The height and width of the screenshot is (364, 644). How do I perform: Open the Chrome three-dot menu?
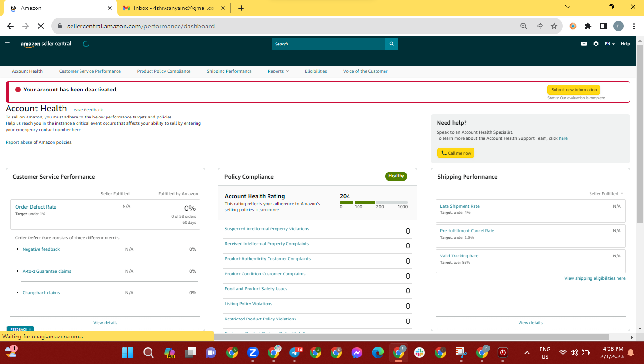tap(634, 26)
